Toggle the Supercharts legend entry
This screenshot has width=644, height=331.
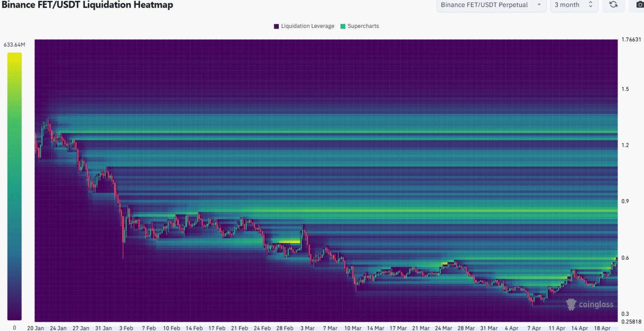[359, 26]
